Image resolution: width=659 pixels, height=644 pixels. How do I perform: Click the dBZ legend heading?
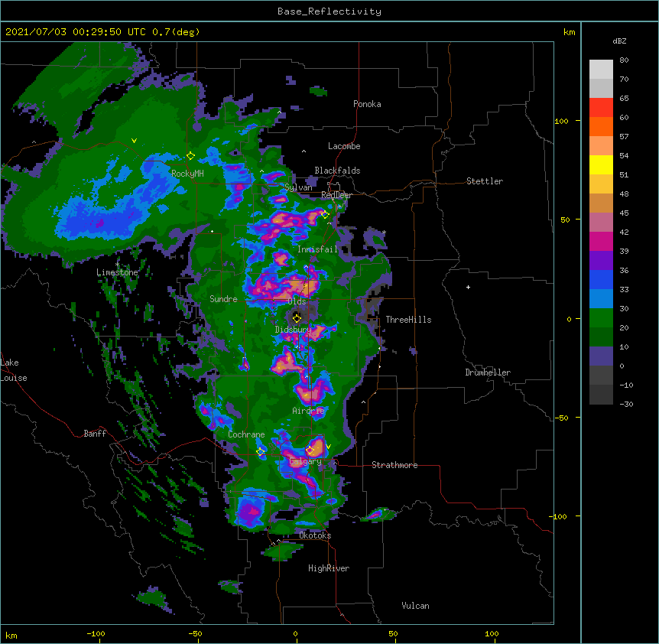coord(619,41)
